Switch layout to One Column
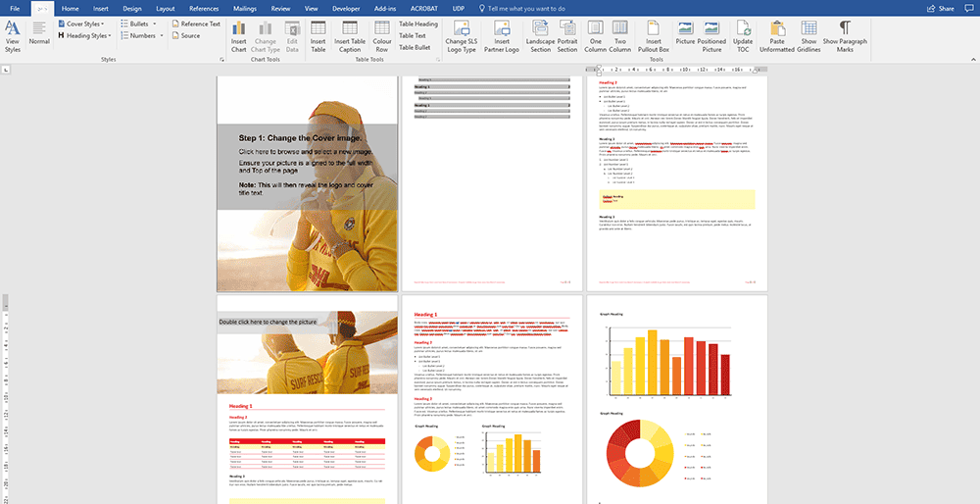Image resolution: width=980 pixels, height=504 pixels. click(596, 36)
